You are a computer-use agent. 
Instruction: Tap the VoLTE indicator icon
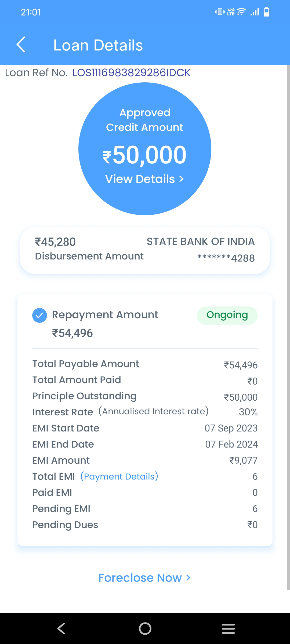[x=231, y=12]
